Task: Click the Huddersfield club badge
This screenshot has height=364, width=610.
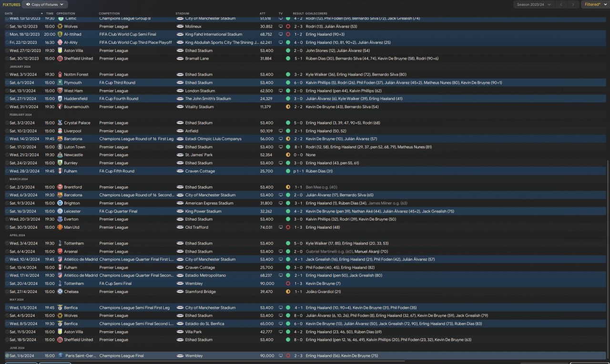Action: point(60,99)
